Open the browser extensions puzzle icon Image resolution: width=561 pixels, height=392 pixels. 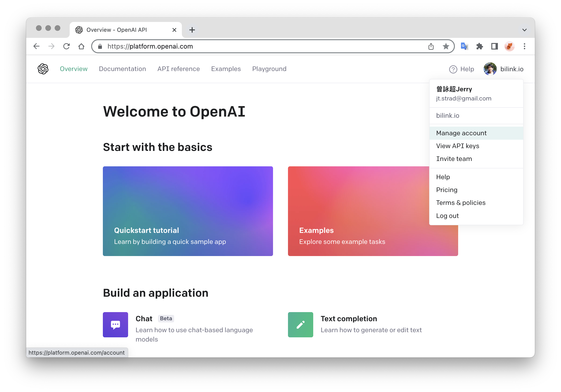[x=479, y=46]
